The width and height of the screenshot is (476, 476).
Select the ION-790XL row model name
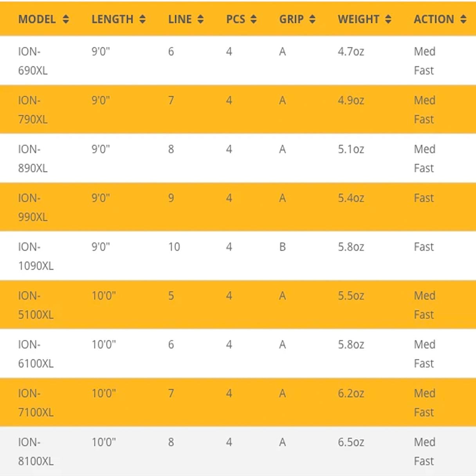[32, 110]
